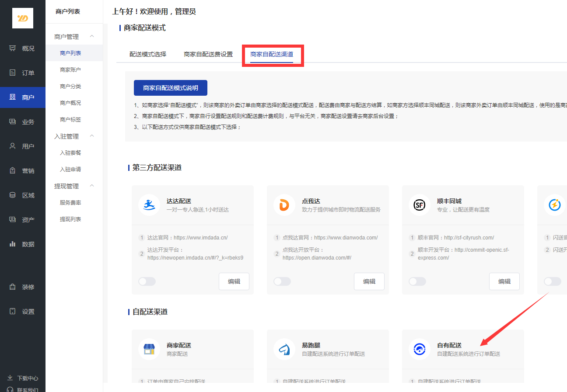Click the 商家自配送模式说明 button
Viewport: 567px width, 392px height.
tap(171, 88)
